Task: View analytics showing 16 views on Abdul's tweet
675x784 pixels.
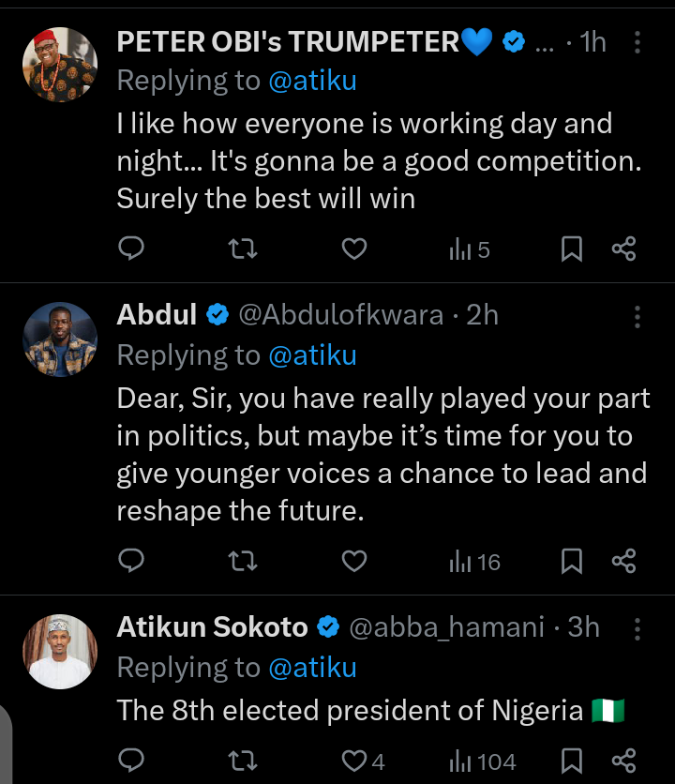Action: (x=475, y=562)
